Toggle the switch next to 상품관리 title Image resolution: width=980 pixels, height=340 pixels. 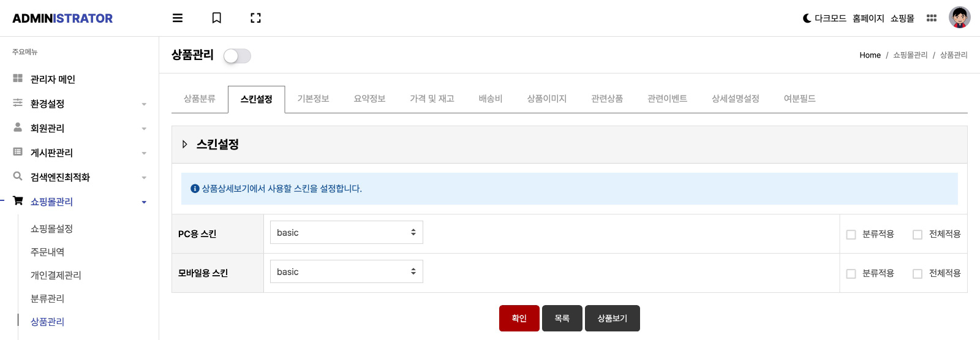[x=237, y=56]
